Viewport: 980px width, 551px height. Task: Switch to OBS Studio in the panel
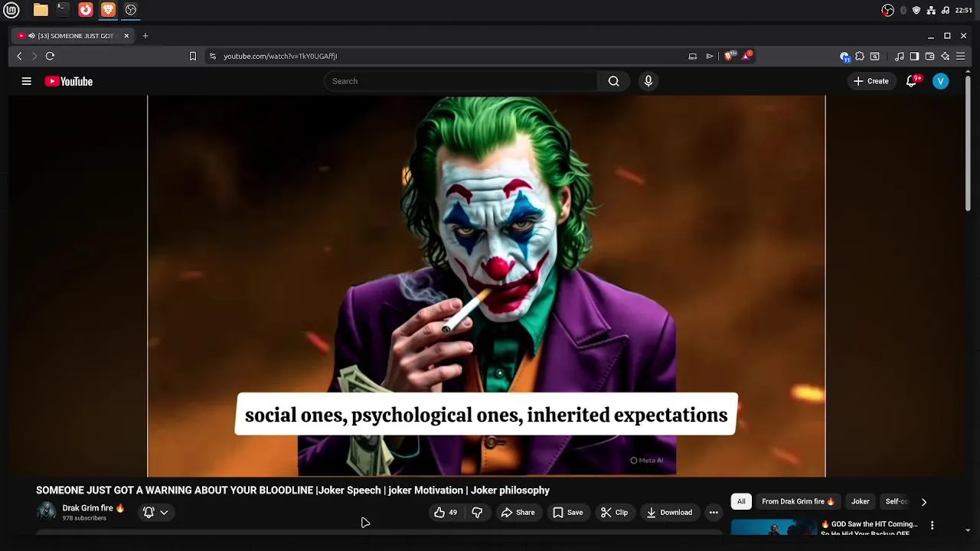(131, 10)
